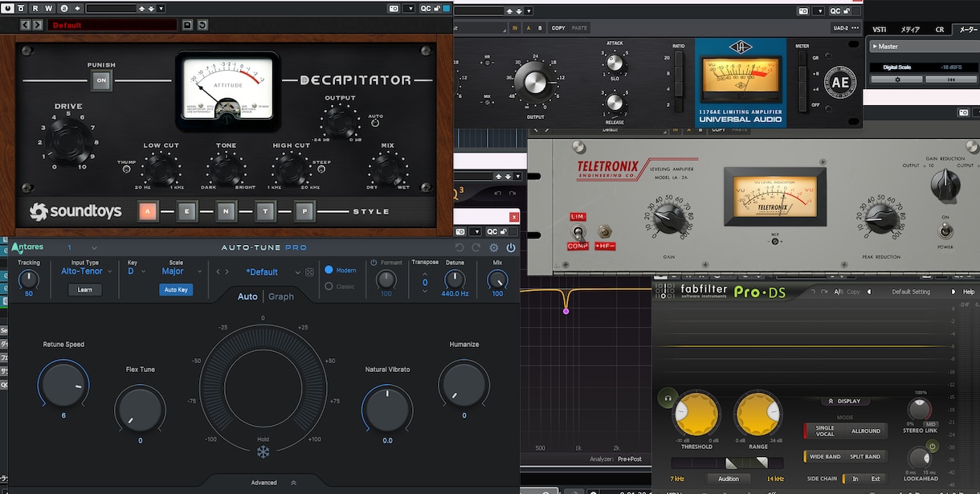Toggle THUMP switch near Low Cut on Decapitator
This screenshot has width=980, height=494.
tap(126, 169)
